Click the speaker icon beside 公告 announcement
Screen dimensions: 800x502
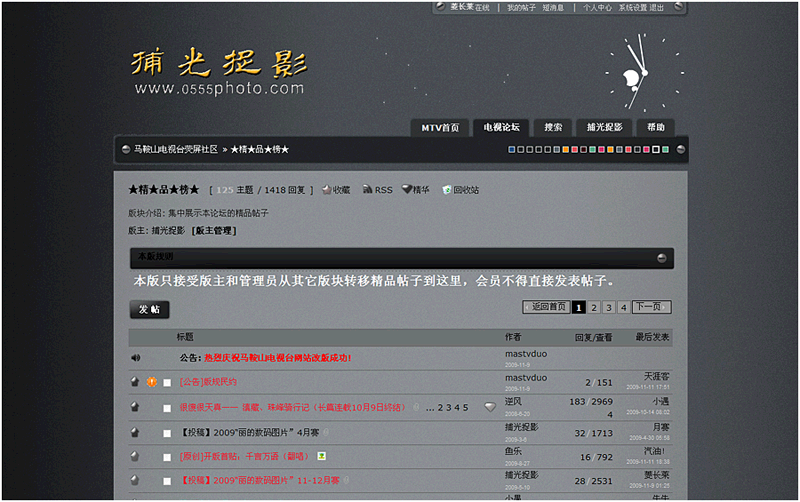click(x=135, y=358)
